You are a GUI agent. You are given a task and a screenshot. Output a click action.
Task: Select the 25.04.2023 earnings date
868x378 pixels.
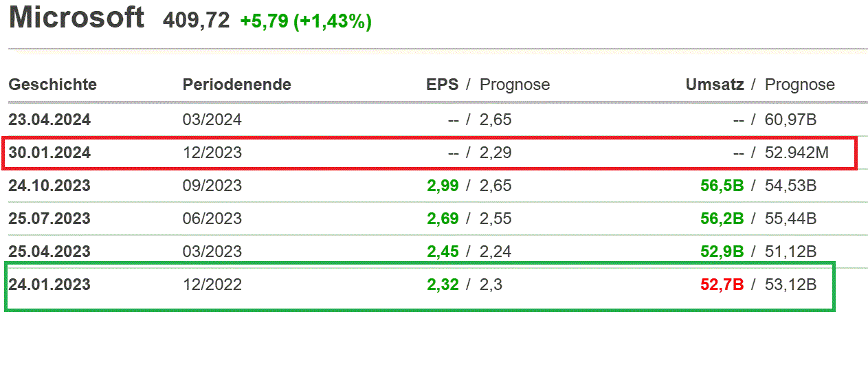point(49,252)
